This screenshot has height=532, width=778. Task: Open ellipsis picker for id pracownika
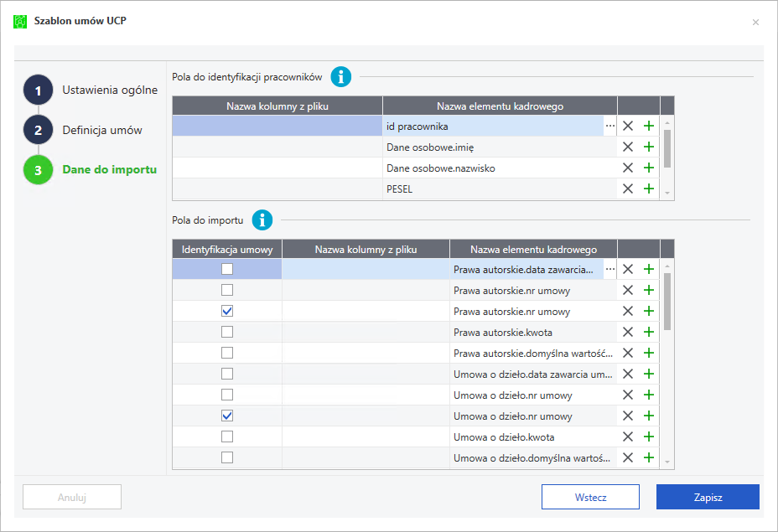pos(609,126)
